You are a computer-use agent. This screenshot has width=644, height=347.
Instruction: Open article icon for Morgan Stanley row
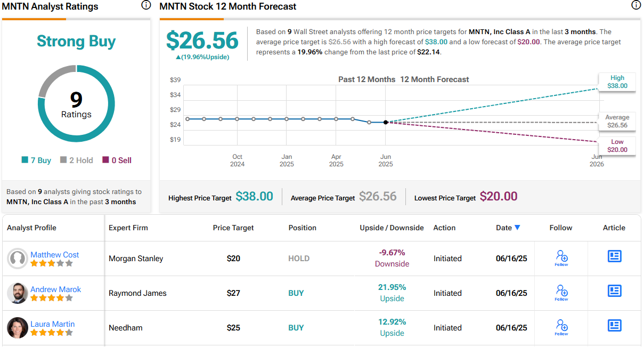[615, 256]
